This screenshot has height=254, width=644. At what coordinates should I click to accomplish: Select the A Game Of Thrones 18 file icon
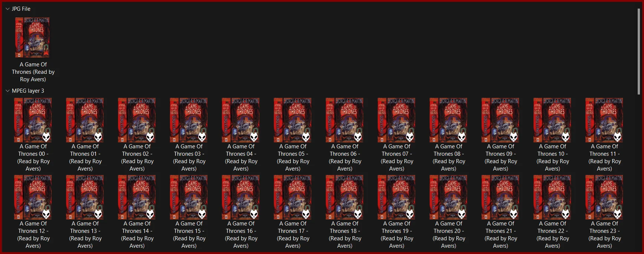(x=345, y=197)
